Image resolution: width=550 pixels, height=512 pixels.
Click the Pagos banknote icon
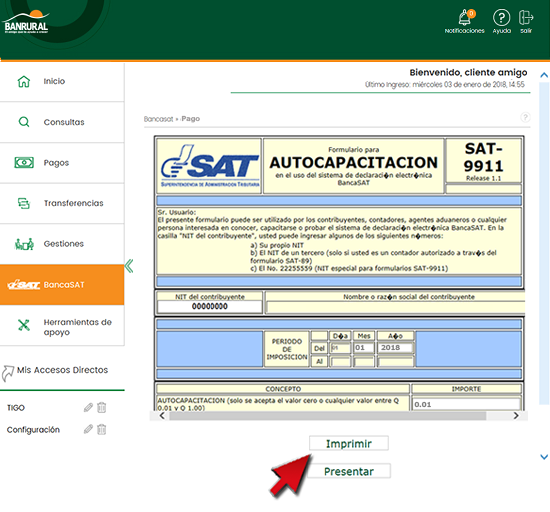pos(24,163)
